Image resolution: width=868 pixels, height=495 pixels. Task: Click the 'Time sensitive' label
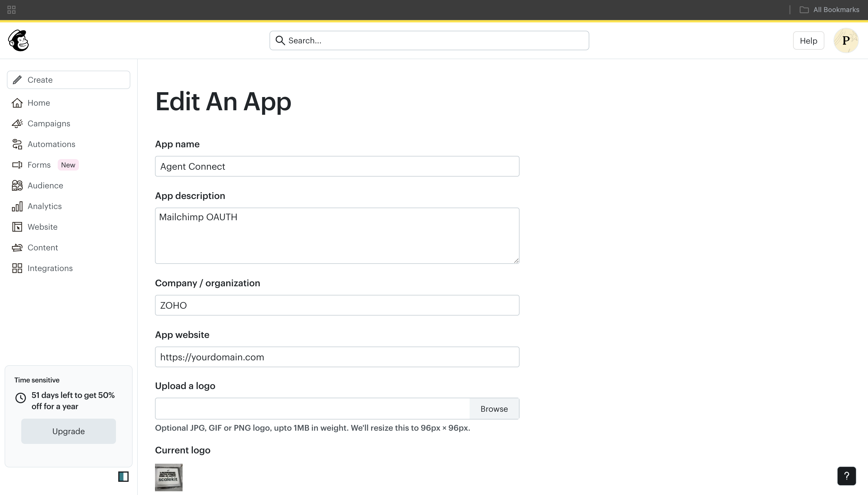tap(37, 380)
